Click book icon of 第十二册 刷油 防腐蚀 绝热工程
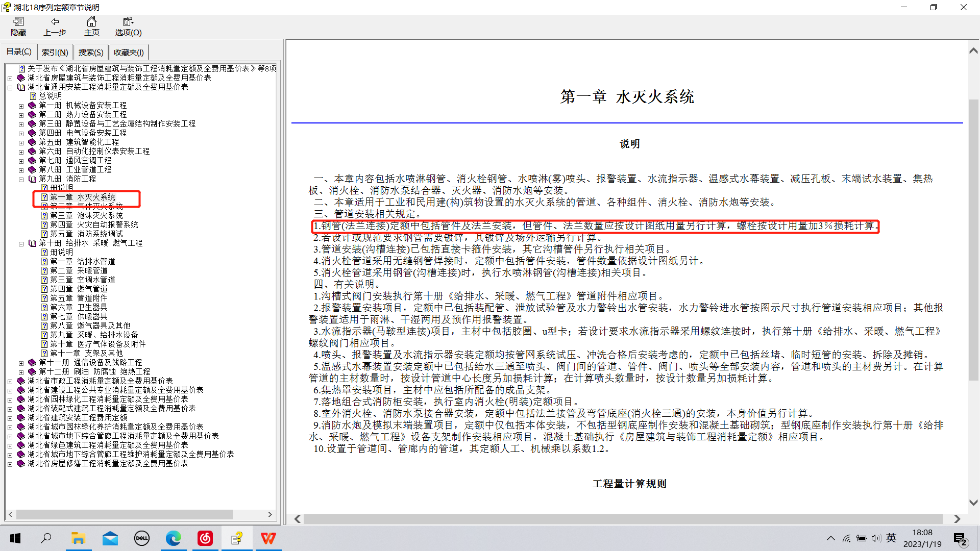The height and width of the screenshot is (551, 980). (32, 371)
